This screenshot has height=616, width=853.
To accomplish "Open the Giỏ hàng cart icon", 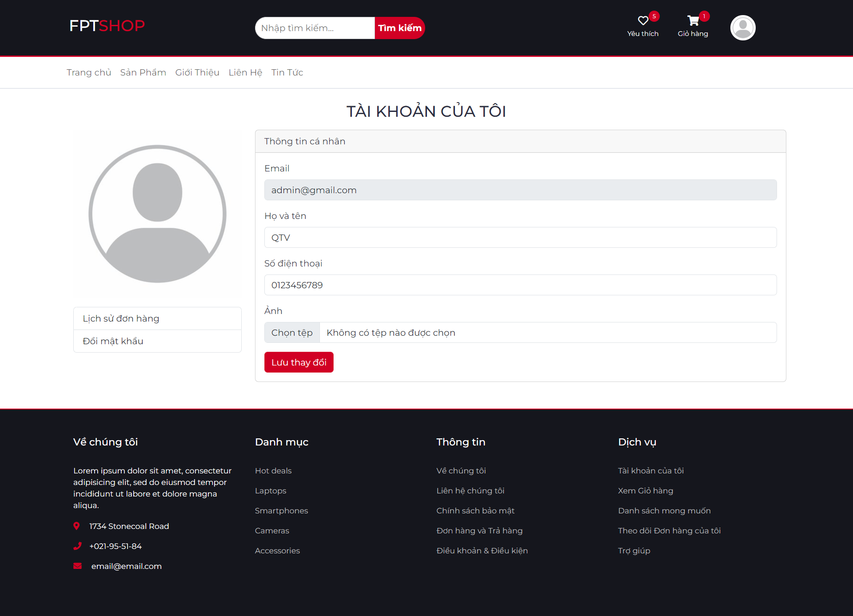I will [693, 20].
